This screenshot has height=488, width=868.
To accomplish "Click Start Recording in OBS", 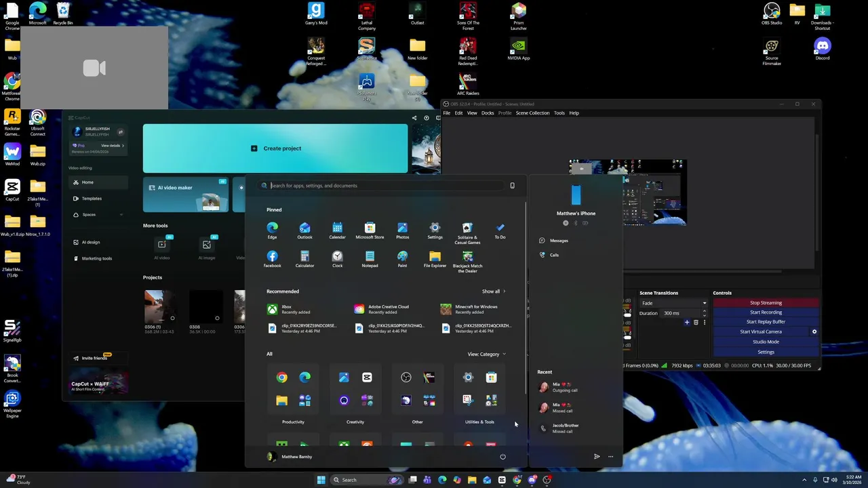I will pyautogui.click(x=766, y=312).
